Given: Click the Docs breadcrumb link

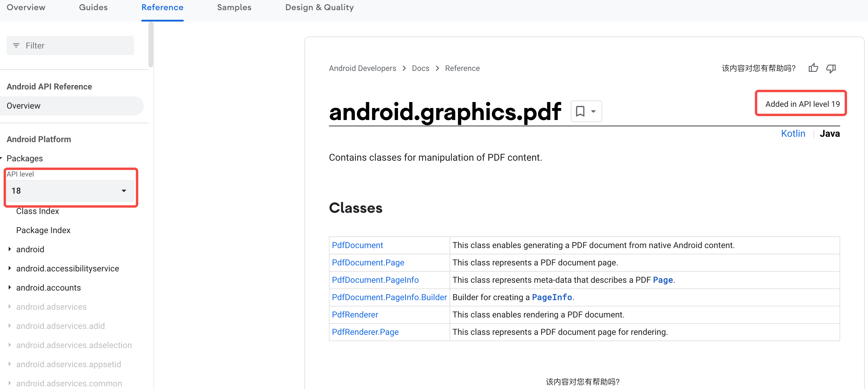Looking at the screenshot, I should [x=421, y=68].
